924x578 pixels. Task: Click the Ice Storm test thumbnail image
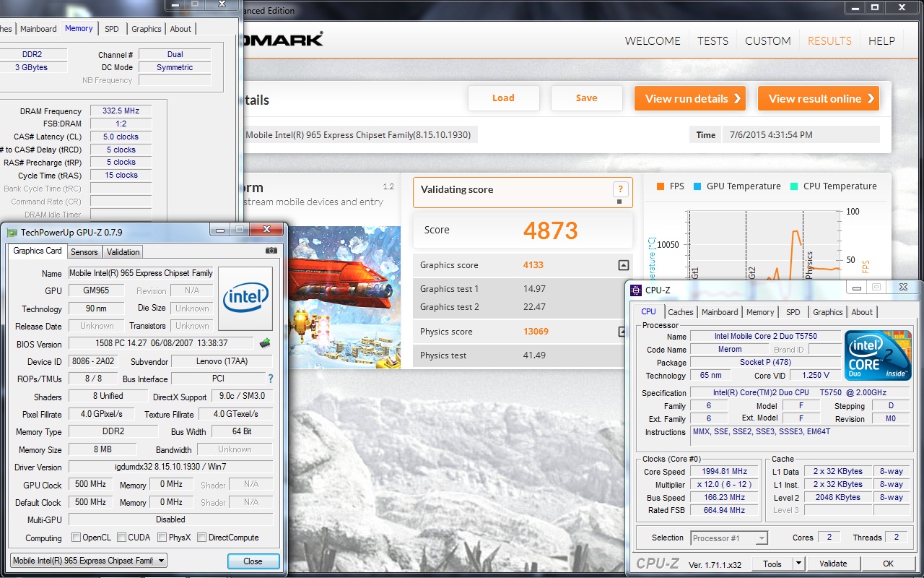pyautogui.click(x=344, y=297)
